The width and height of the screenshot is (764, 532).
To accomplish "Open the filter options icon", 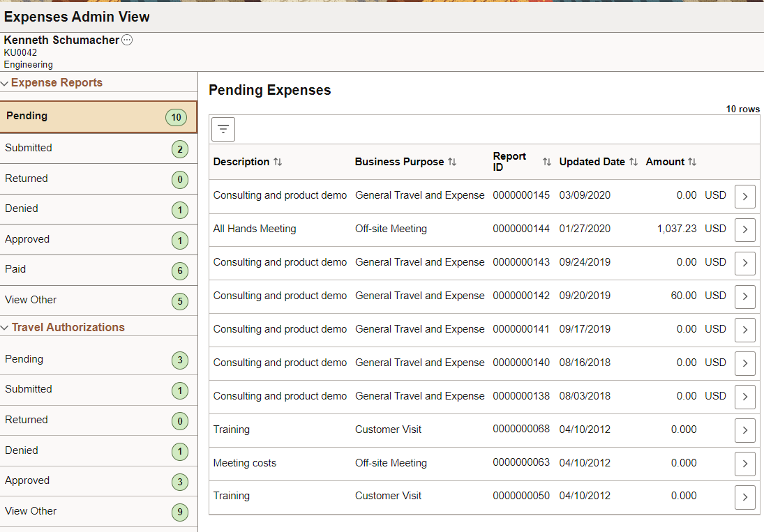I will (223, 129).
